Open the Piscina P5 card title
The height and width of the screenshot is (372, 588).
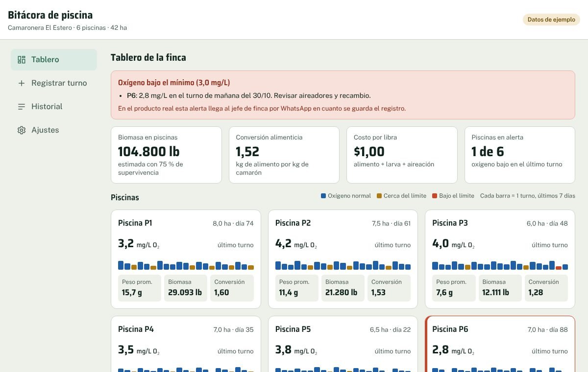293,329
